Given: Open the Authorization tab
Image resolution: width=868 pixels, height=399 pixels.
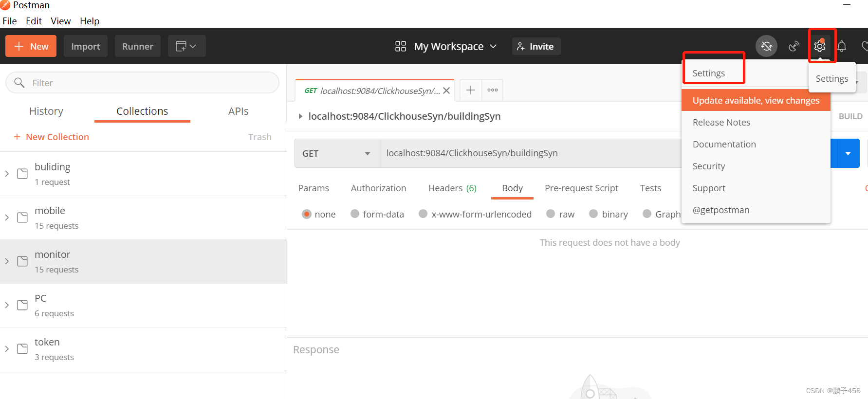Looking at the screenshot, I should [x=379, y=188].
